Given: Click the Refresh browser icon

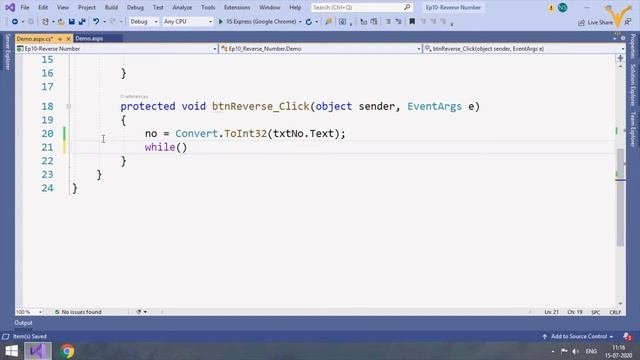Looking at the screenshot, I should [309, 22].
